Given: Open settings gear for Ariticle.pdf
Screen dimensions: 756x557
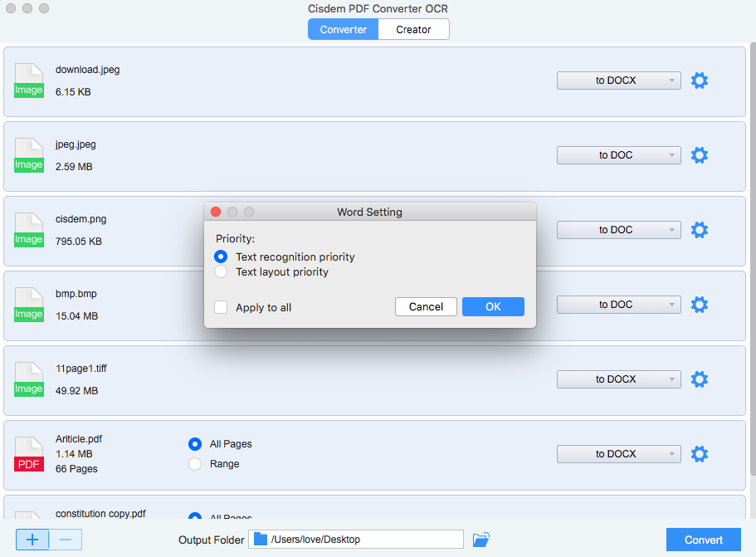Looking at the screenshot, I should click(x=700, y=454).
